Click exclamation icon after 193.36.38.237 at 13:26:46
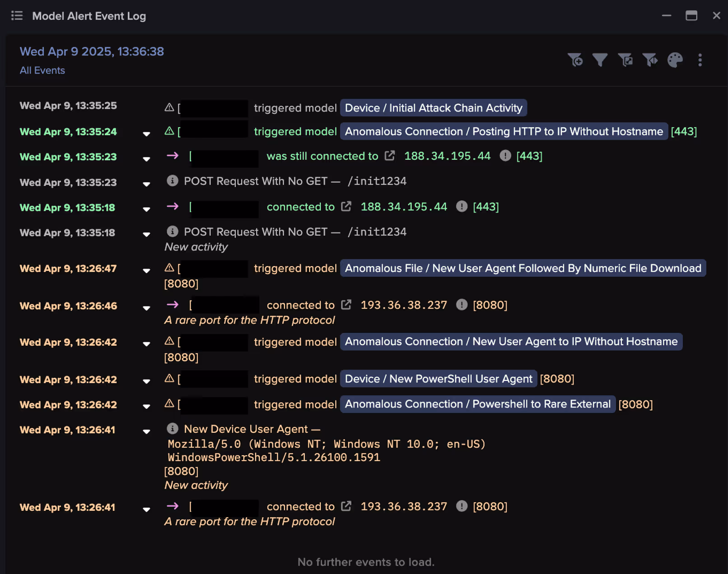Screen dimensions: 728x574 tap(462, 305)
